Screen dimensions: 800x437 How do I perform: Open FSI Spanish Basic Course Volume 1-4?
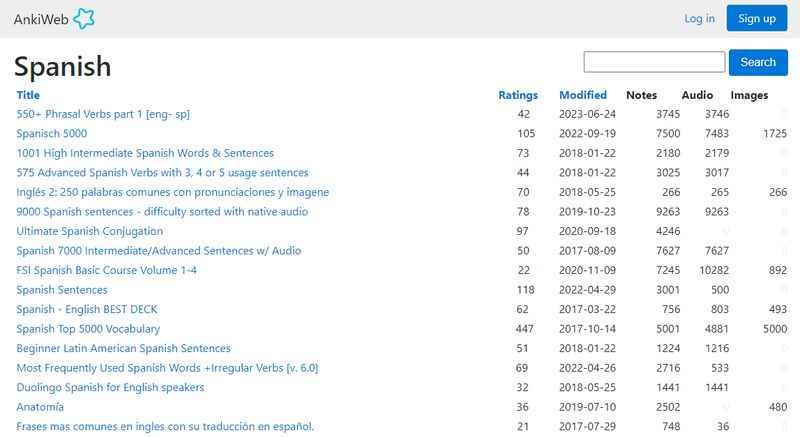[106, 270]
